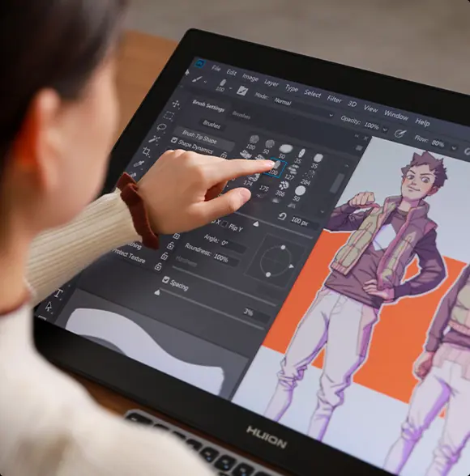Click the Brushes button

coord(211,124)
